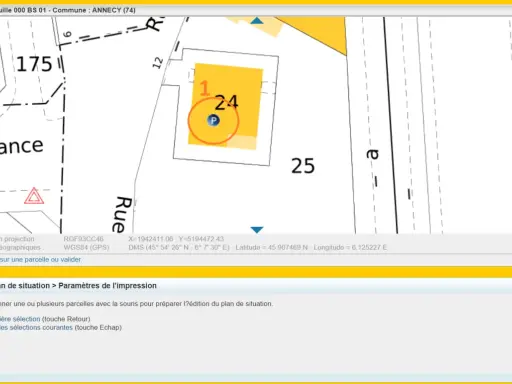Image resolution: width=512 pixels, height=384 pixels.
Task: Click the 'Paramètres de l'impression' breadcrumb heading
Action: click(107, 286)
